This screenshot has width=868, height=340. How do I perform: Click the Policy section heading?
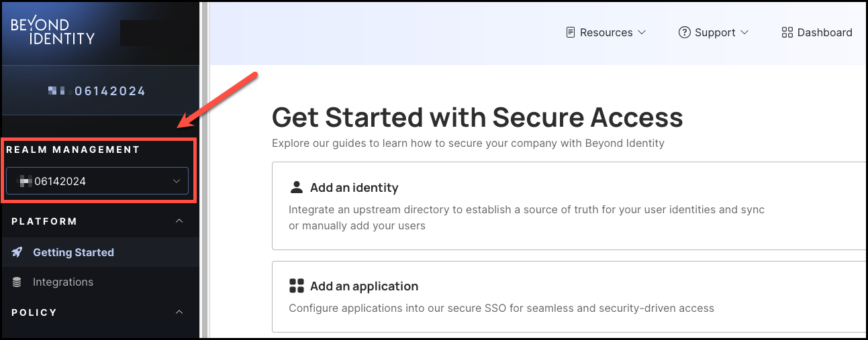(x=34, y=313)
